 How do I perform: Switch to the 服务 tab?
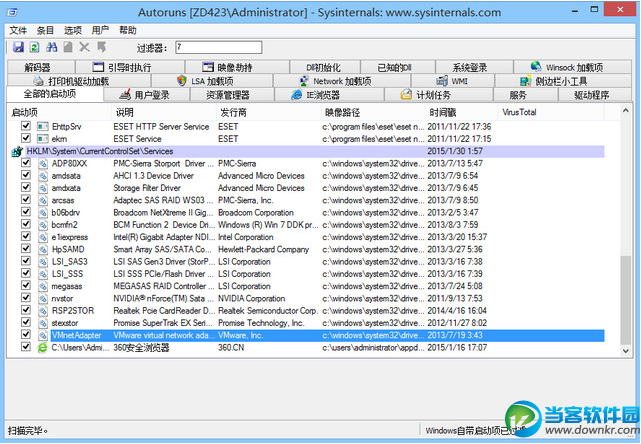pyautogui.click(x=526, y=95)
